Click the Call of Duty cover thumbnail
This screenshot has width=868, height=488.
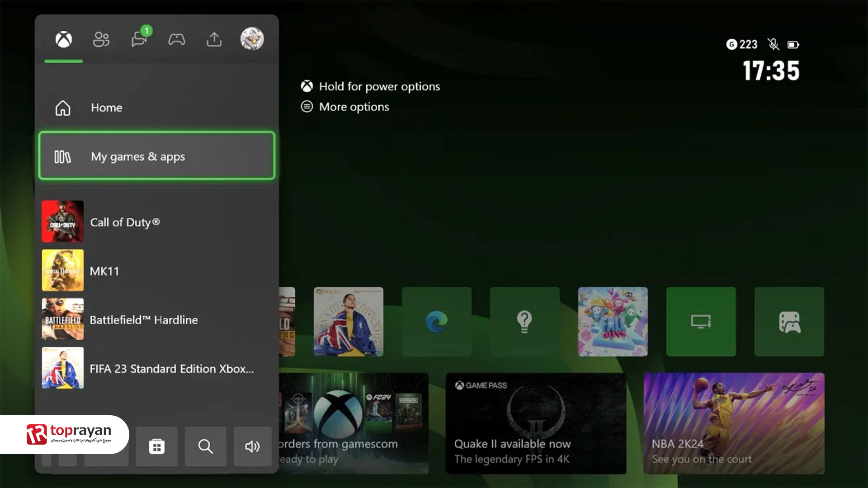pos(63,221)
